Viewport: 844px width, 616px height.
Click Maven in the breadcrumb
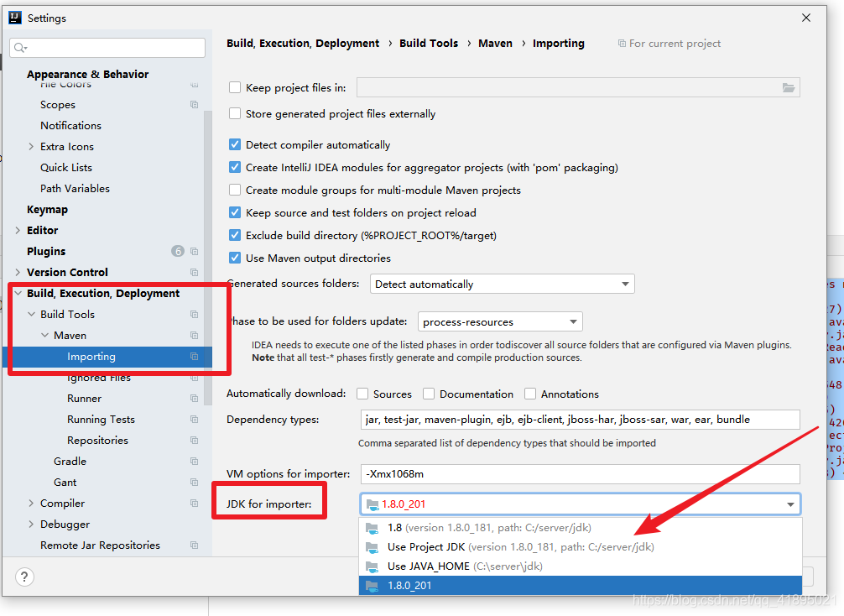pos(495,43)
